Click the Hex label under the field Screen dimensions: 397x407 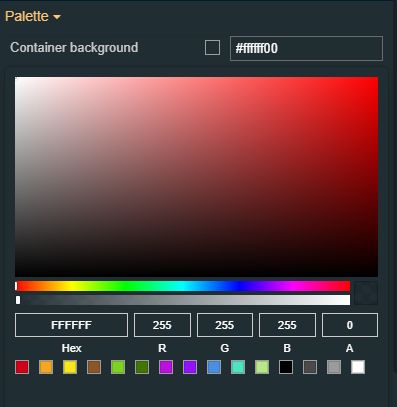point(71,348)
